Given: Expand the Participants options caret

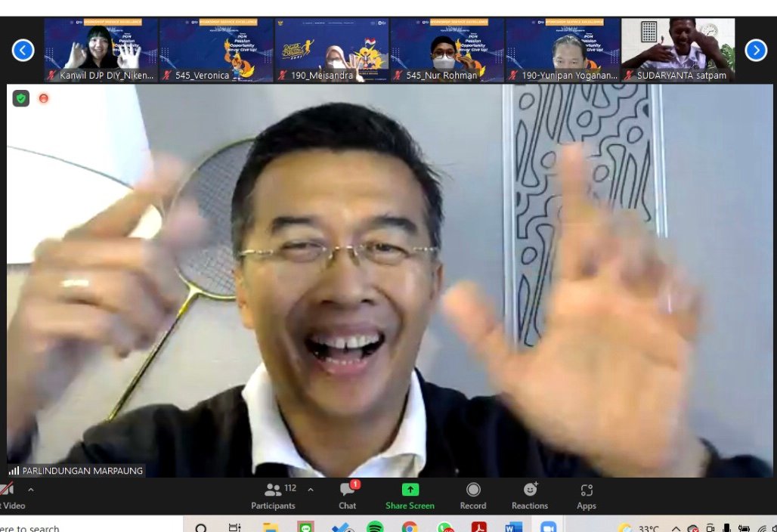Looking at the screenshot, I should tap(310, 490).
